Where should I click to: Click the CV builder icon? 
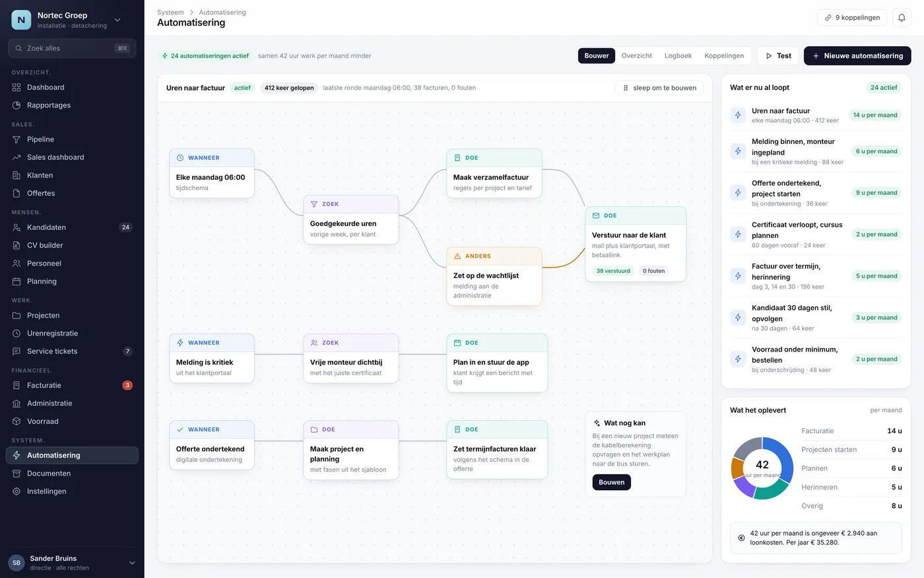point(16,245)
